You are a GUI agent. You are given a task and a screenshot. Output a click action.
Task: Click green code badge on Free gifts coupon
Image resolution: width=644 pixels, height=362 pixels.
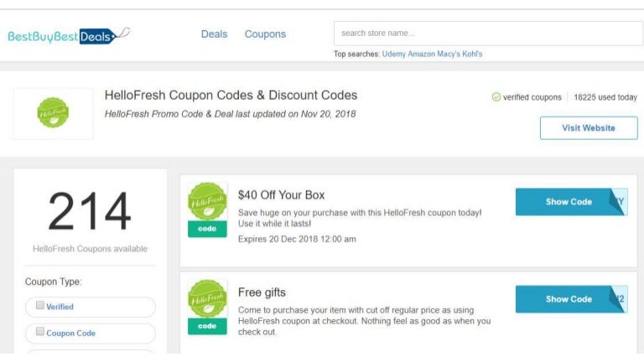[207, 326]
